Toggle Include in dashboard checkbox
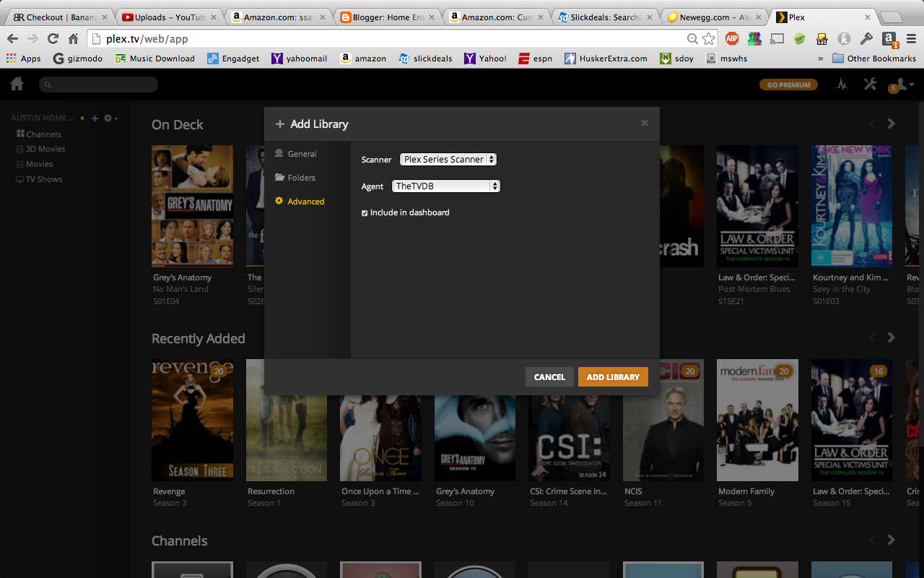The width and height of the screenshot is (924, 578). (365, 213)
